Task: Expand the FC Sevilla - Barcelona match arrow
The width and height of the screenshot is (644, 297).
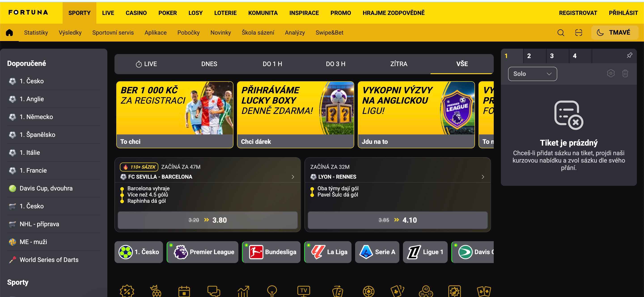Action: (293, 177)
